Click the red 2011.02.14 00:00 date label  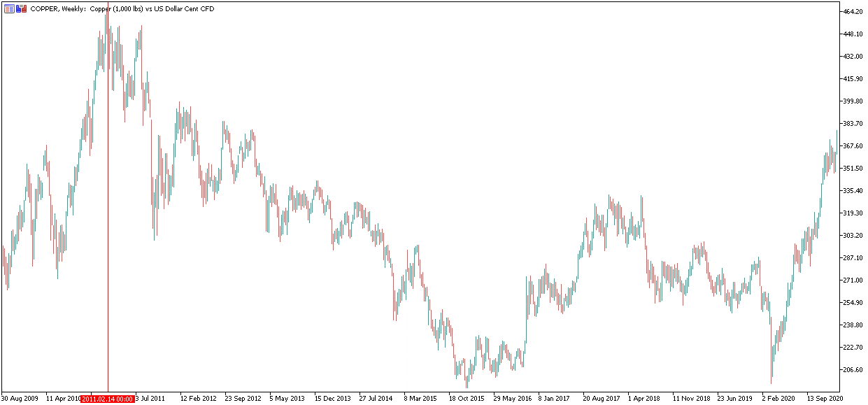pos(108,399)
